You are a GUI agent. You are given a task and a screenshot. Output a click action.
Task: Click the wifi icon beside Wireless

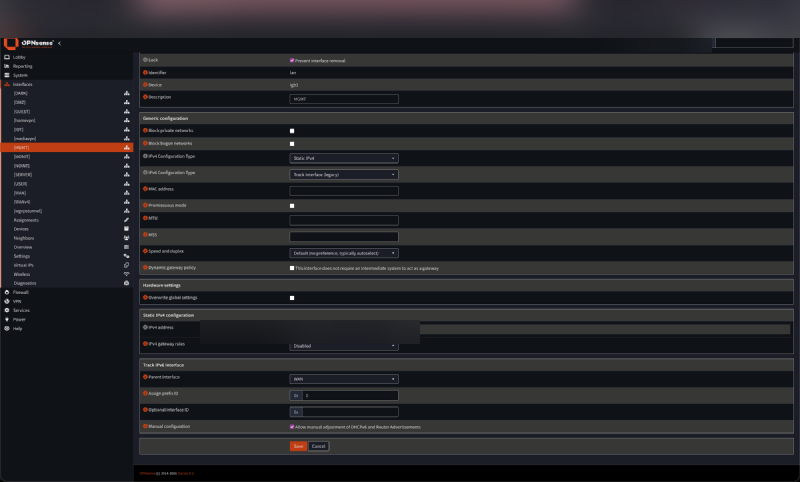tap(127, 274)
